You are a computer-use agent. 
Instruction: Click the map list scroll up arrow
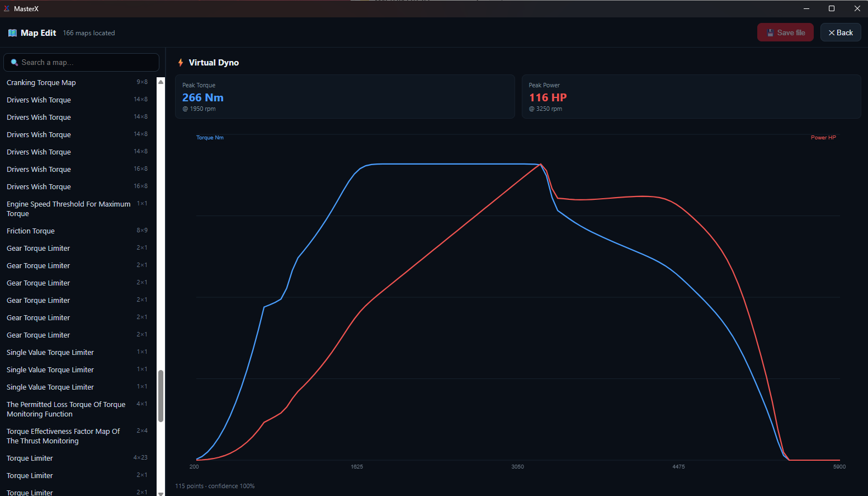click(161, 82)
